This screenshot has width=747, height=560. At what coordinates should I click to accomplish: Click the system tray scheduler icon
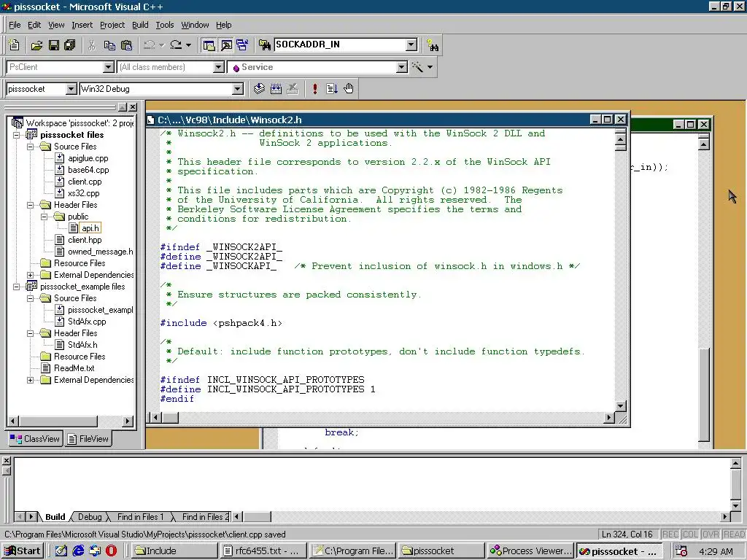pyautogui.click(x=681, y=551)
